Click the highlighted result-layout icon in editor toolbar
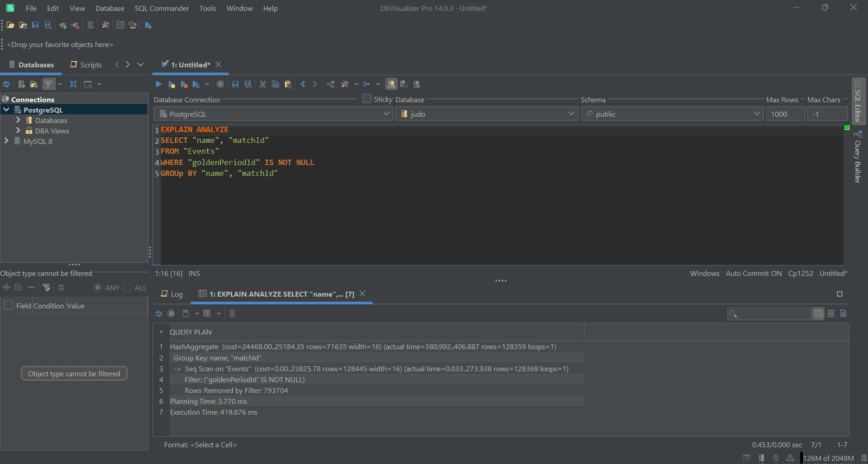The image size is (868, 464). click(391, 84)
